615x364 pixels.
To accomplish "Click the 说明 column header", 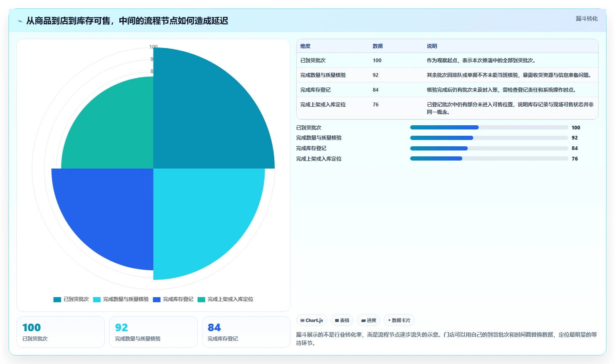I will tap(432, 46).
